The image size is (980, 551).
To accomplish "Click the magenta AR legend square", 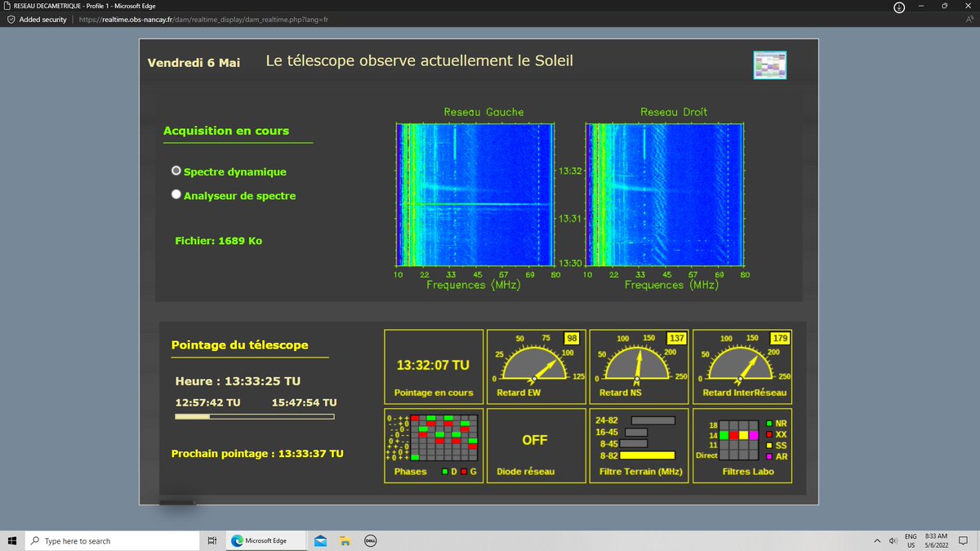I will click(769, 456).
